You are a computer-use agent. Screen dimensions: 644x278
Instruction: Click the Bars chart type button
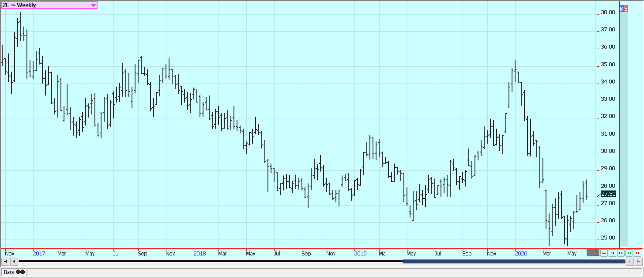tap(14, 272)
